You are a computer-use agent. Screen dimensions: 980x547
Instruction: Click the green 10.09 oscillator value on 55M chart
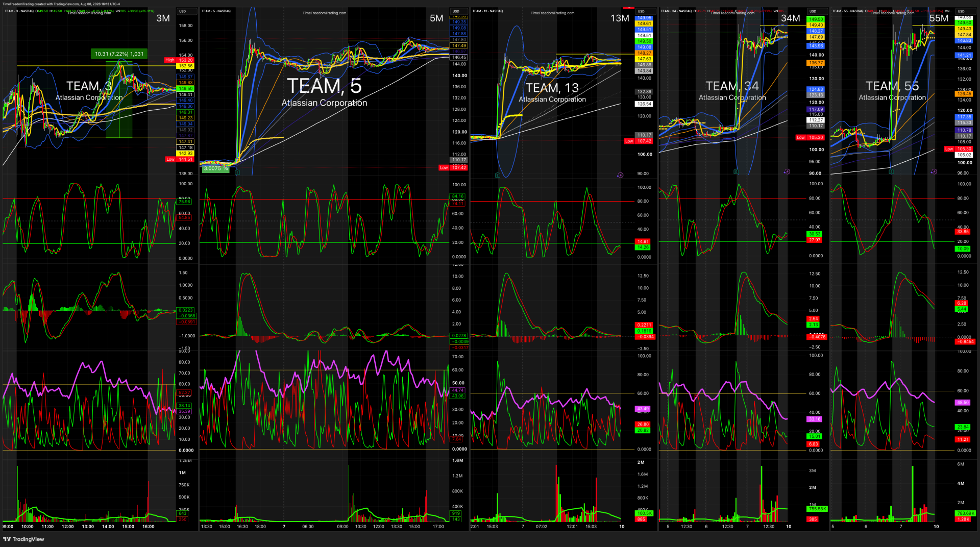click(x=963, y=249)
